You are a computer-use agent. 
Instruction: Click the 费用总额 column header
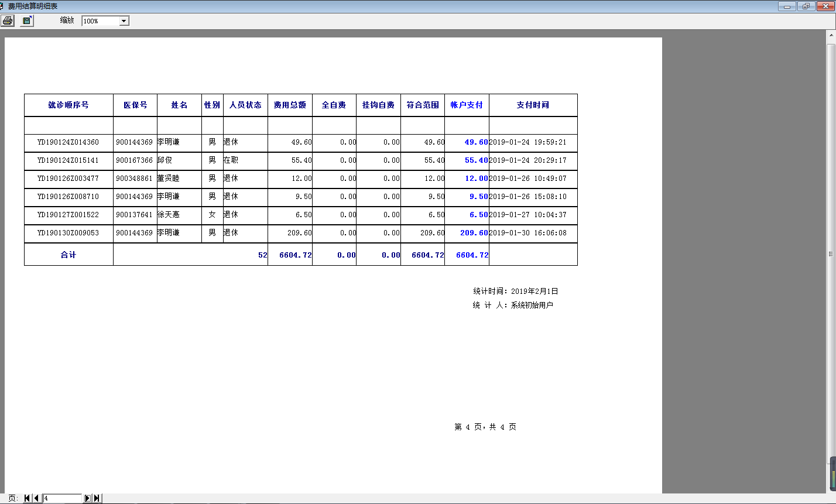tap(290, 105)
